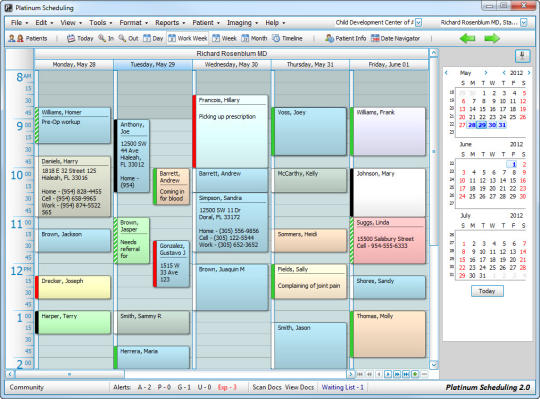The image size is (540, 399).
Task: Select the Thomas, Molly appointment
Action: pos(389,334)
